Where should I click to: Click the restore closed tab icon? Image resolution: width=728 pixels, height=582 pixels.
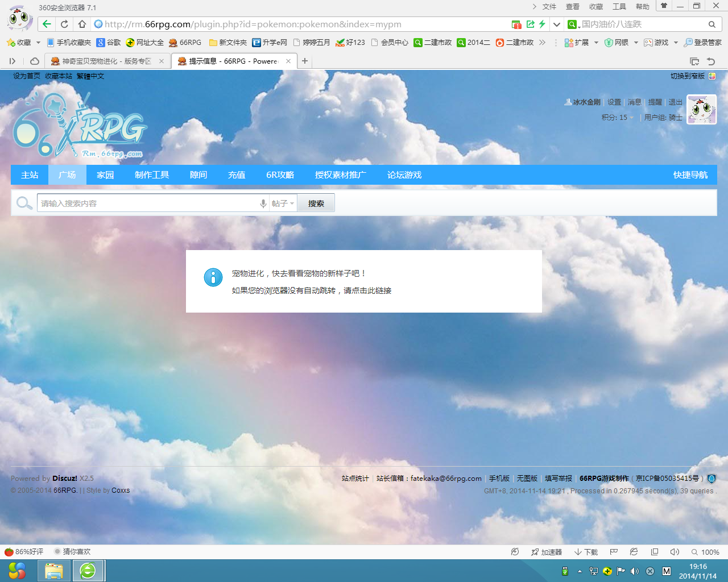pos(710,61)
